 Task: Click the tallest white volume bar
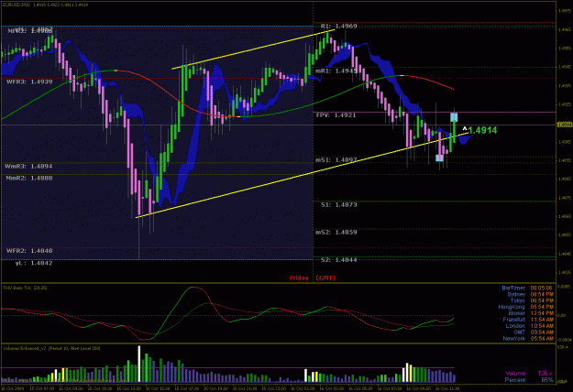click(x=138, y=364)
